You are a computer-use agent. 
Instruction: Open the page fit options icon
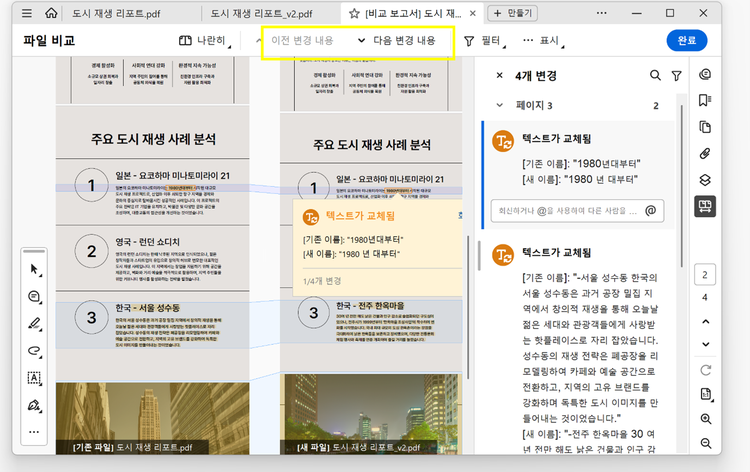click(706, 394)
